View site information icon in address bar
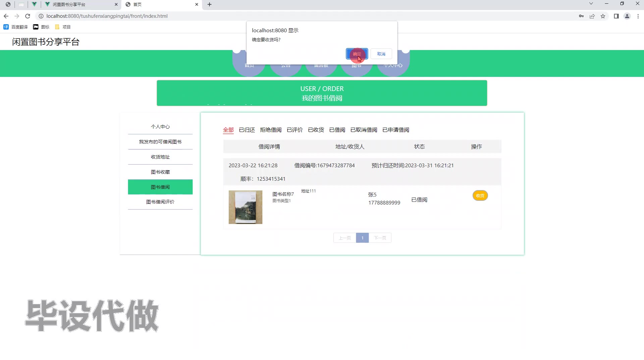This screenshot has width=644, height=360. click(41, 16)
